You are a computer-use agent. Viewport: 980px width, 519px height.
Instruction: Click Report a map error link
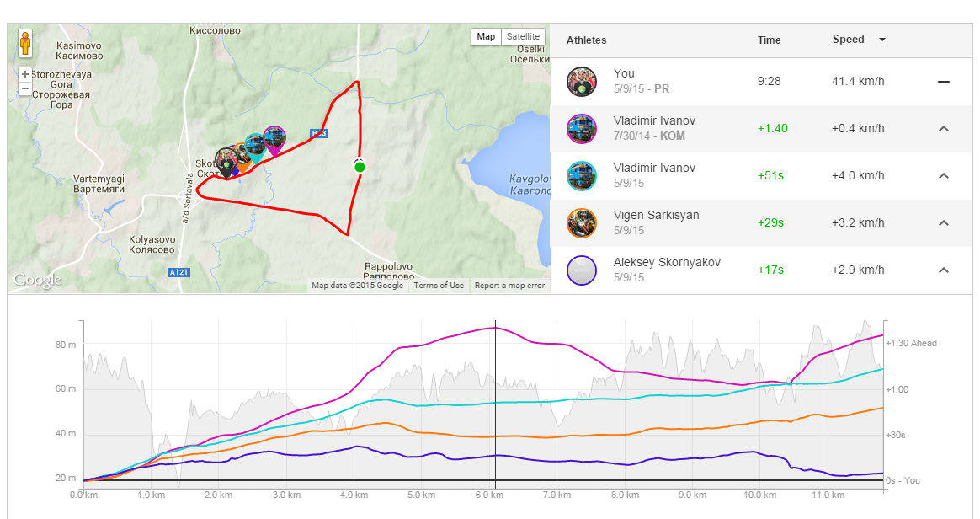click(509, 285)
